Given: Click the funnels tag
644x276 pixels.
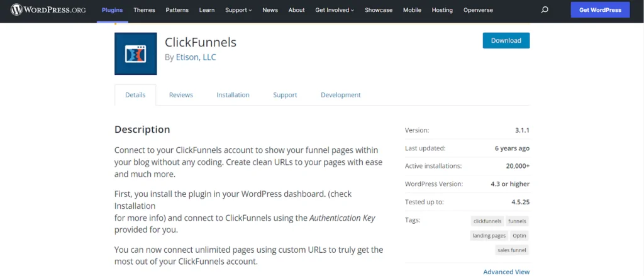Looking at the screenshot, I should click(x=517, y=221).
